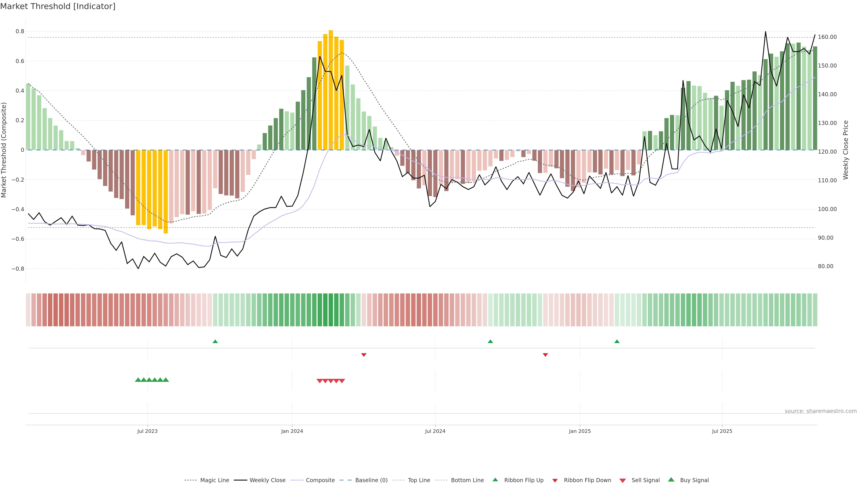Viewport: 868px width, 488px height.
Task: Click the Buy Signal legend icon
Action: tap(671, 480)
